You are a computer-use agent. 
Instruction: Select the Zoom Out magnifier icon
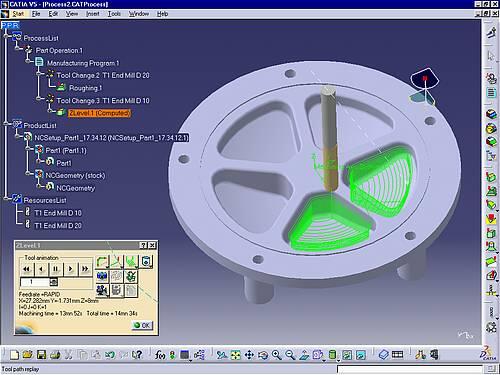pyautogui.click(x=290, y=355)
